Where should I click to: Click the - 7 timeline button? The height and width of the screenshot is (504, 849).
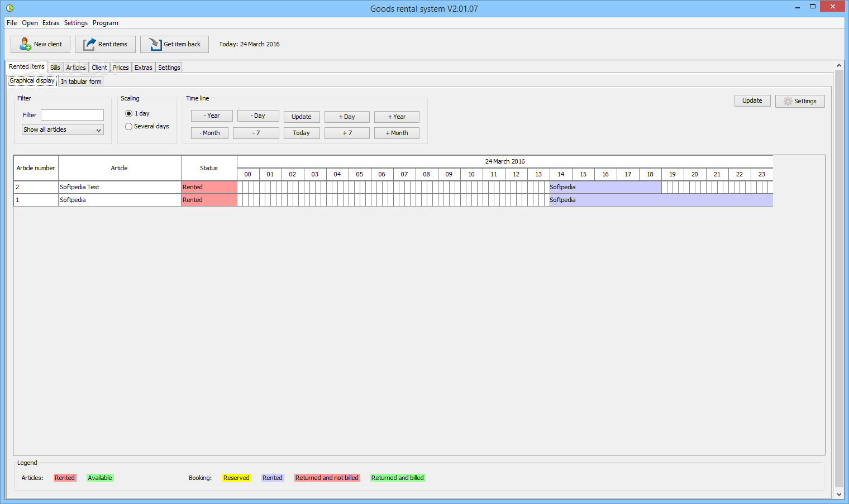(x=256, y=133)
